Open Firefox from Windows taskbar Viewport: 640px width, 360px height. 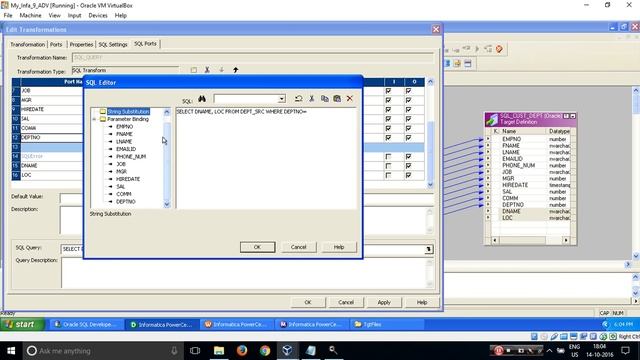242,351
